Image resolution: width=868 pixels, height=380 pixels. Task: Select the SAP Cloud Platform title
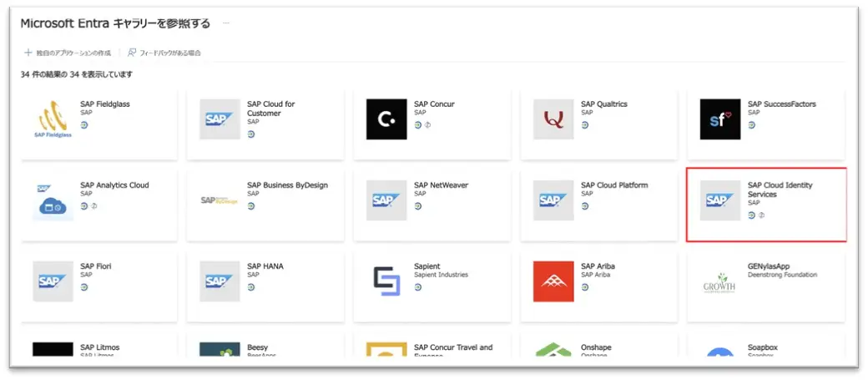tap(614, 185)
